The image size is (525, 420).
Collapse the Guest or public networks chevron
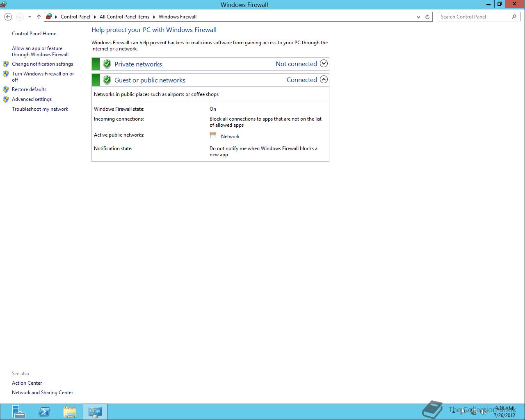pyautogui.click(x=324, y=80)
